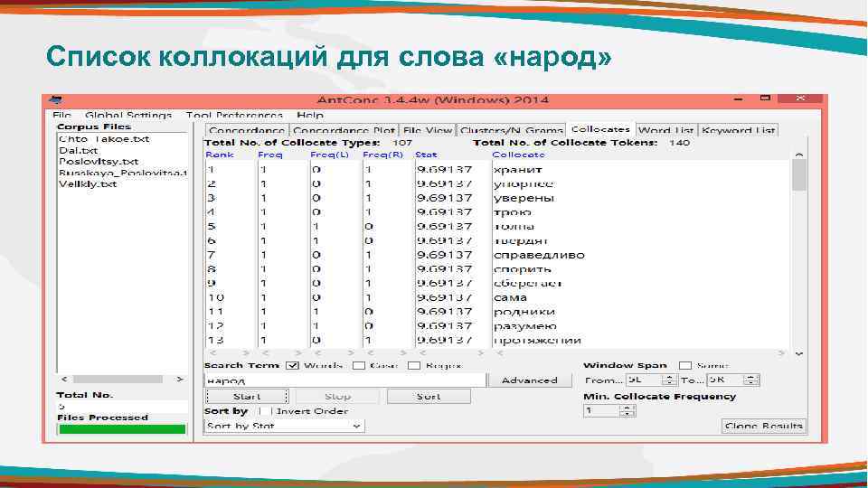The image size is (868, 488).
Task: Toggle the Invert Order checkbox
Action: point(265,411)
